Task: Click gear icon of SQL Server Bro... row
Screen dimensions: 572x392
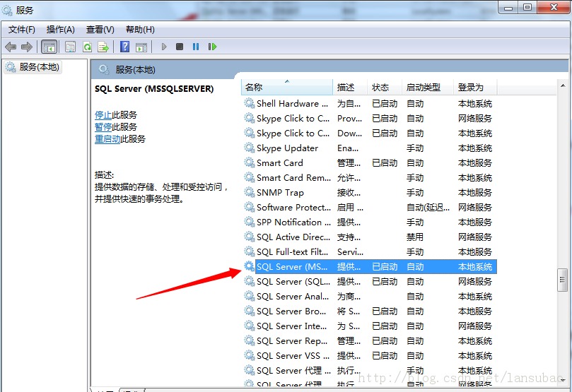Action: point(250,311)
